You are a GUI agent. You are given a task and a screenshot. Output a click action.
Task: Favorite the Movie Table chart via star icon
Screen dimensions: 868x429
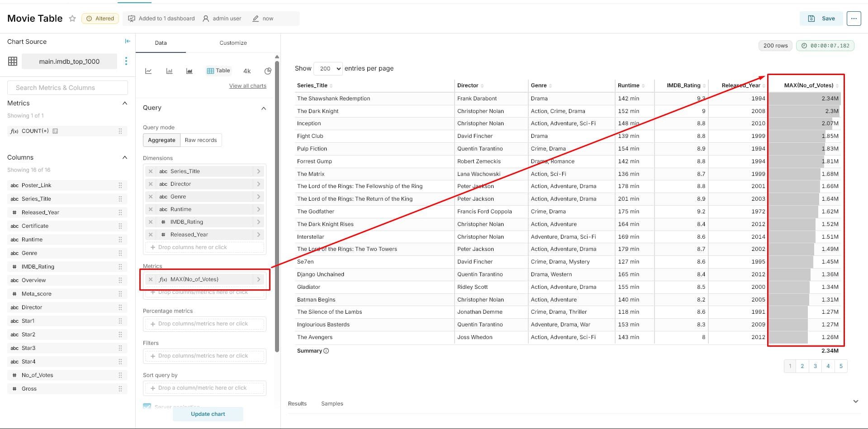[72, 19]
